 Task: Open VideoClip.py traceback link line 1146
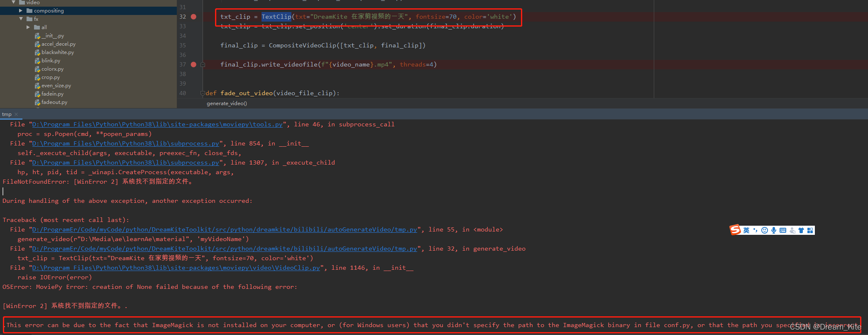coord(176,268)
